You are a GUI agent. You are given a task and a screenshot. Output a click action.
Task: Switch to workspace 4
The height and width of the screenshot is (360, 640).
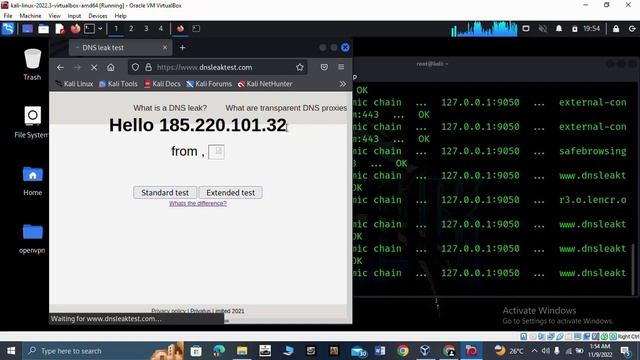(x=160, y=29)
